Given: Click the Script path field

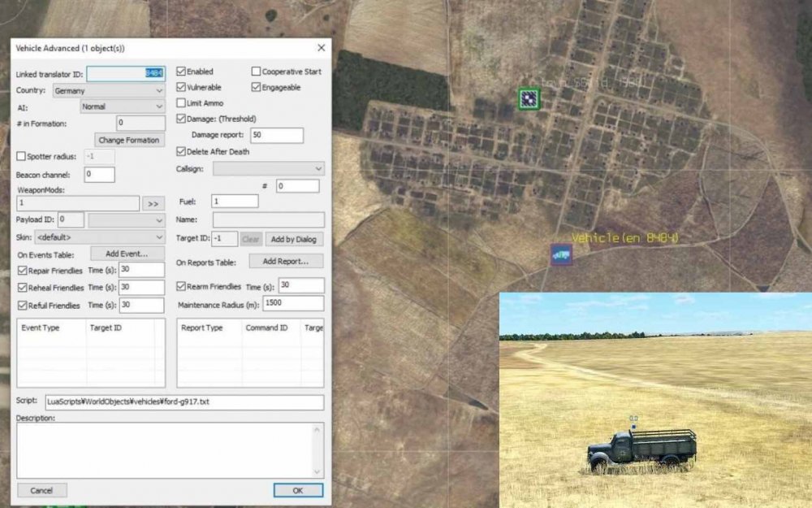Looking at the screenshot, I should click(184, 402).
